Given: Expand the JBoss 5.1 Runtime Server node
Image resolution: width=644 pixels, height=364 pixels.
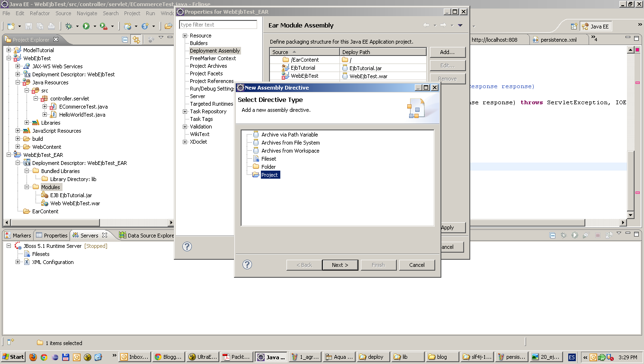Looking at the screenshot, I should [x=8, y=246].
